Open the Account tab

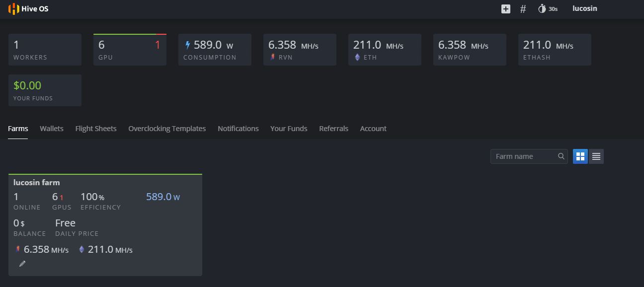373,129
